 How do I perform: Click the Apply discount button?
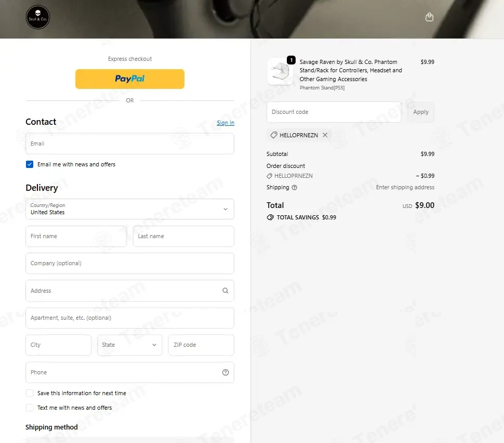click(x=421, y=112)
